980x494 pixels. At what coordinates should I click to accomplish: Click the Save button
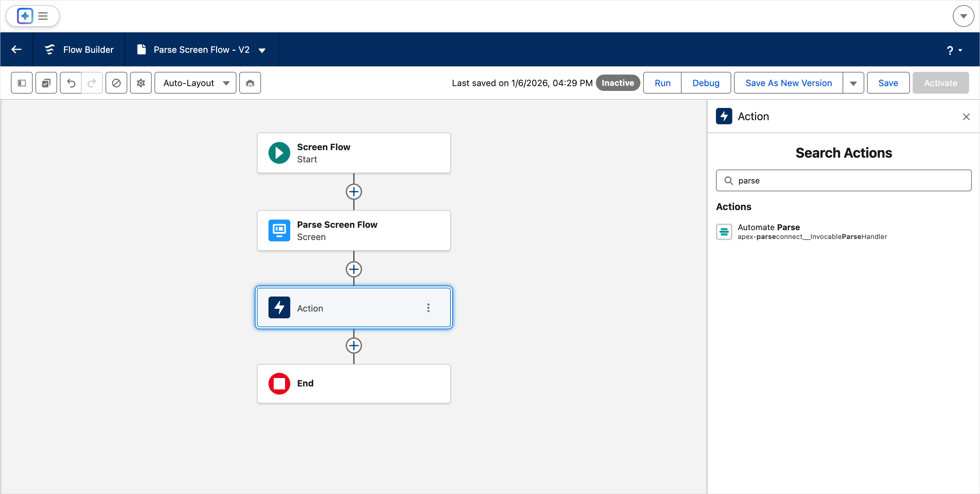tap(888, 83)
